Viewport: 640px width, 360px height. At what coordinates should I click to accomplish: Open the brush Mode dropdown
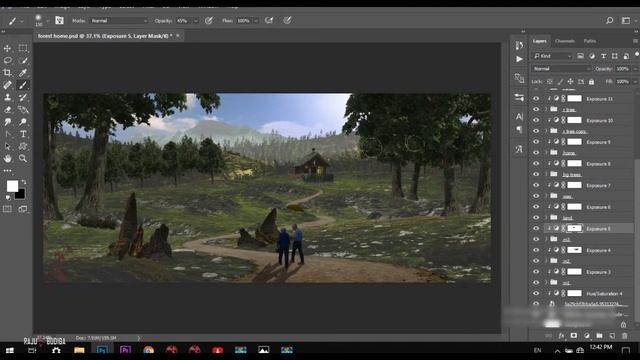tap(119, 20)
